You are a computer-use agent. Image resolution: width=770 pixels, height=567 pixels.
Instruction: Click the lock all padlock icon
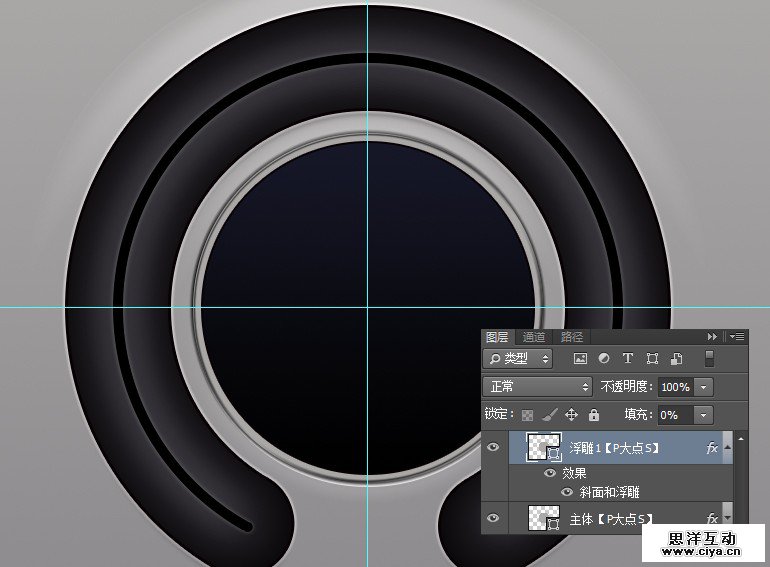[x=594, y=414]
